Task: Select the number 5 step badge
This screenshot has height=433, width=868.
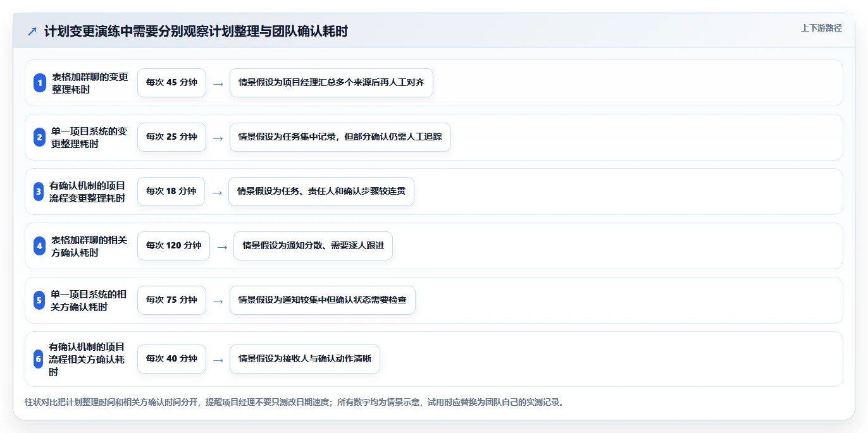Action: pos(39,300)
